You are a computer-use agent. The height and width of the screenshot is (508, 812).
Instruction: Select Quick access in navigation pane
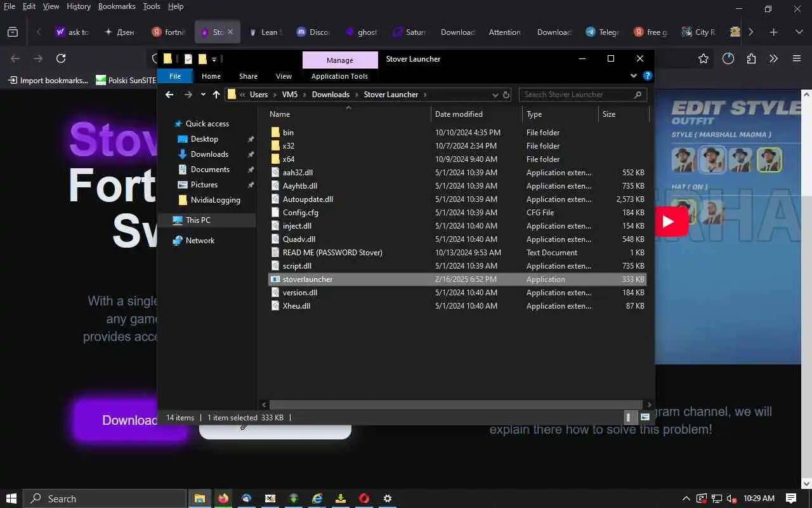207,124
